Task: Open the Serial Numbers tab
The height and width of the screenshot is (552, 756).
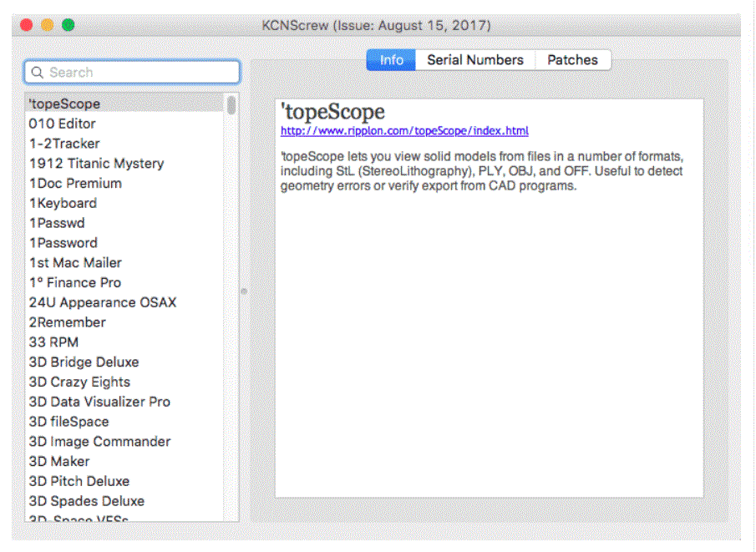Action: point(475,60)
